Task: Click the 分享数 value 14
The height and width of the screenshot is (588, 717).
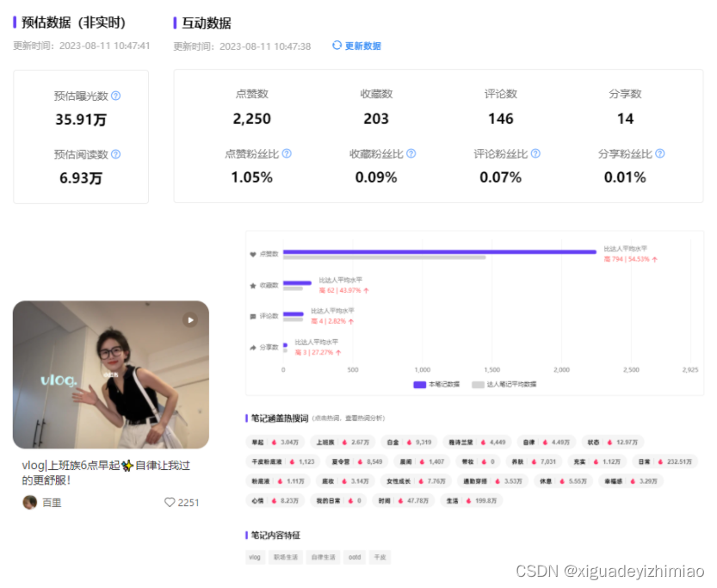Action: point(625,119)
